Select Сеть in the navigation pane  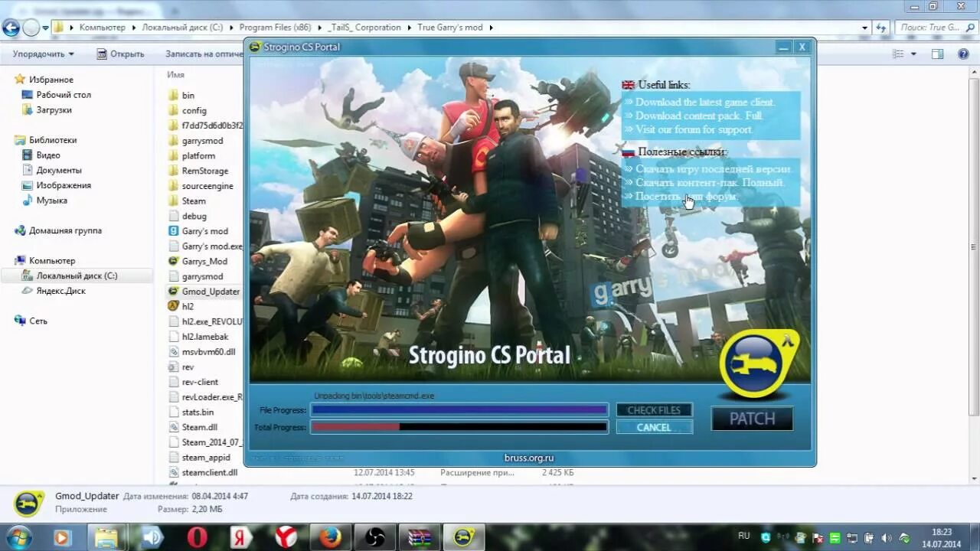pyautogui.click(x=38, y=321)
